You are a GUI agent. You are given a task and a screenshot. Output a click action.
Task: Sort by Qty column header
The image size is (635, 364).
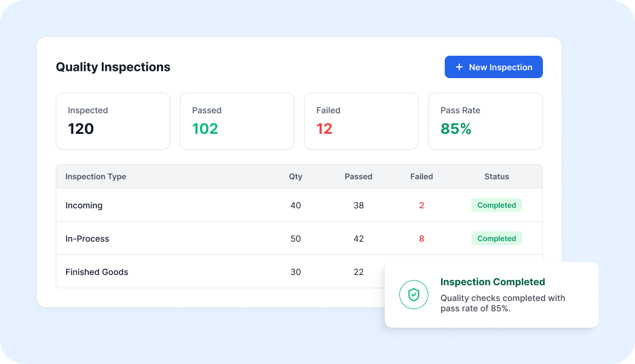click(296, 176)
